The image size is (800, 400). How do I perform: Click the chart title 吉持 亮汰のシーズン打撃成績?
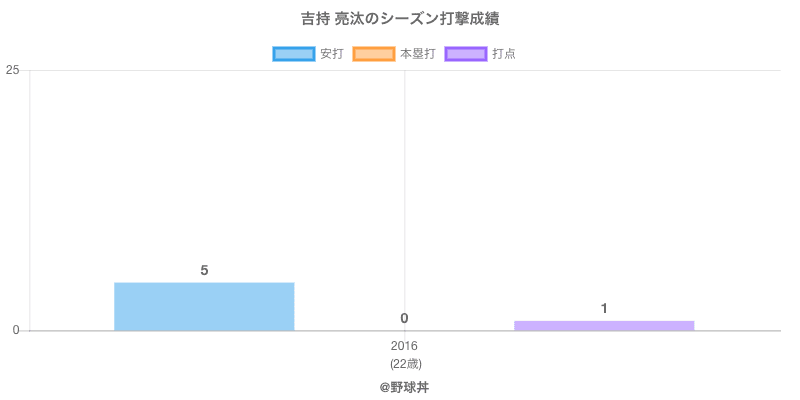pos(400,19)
